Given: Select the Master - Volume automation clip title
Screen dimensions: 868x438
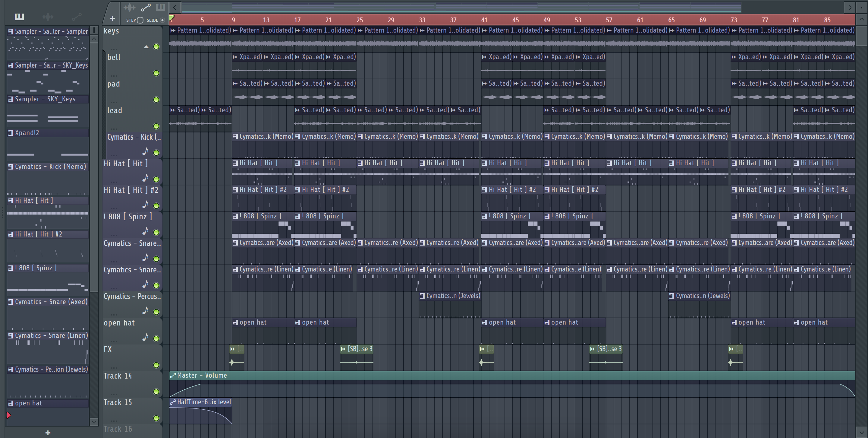Looking at the screenshot, I should (202, 376).
